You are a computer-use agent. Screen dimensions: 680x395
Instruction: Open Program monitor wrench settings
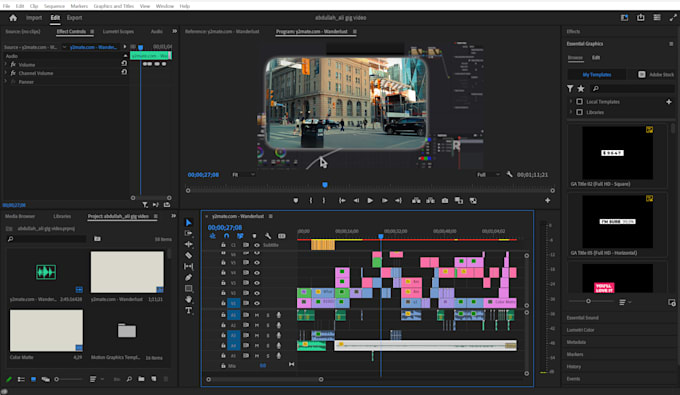click(510, 174)
